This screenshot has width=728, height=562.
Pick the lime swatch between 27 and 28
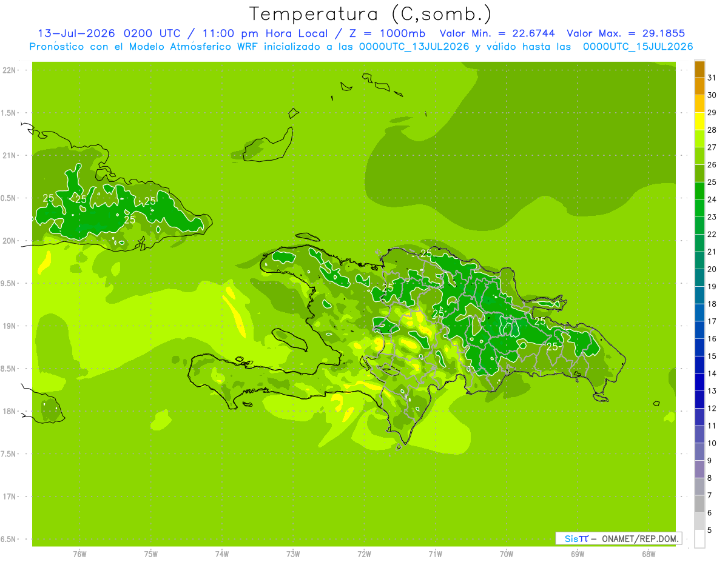[x=699, y=139]
